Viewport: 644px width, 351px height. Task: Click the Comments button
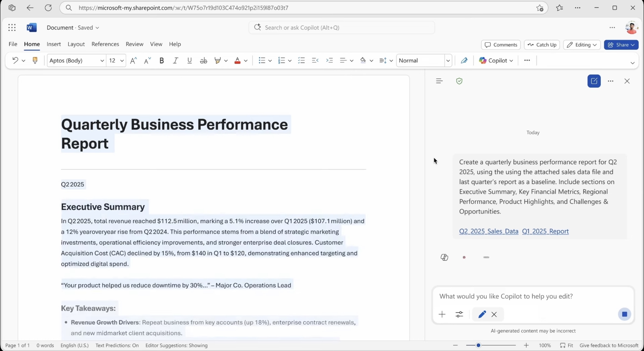500,45
